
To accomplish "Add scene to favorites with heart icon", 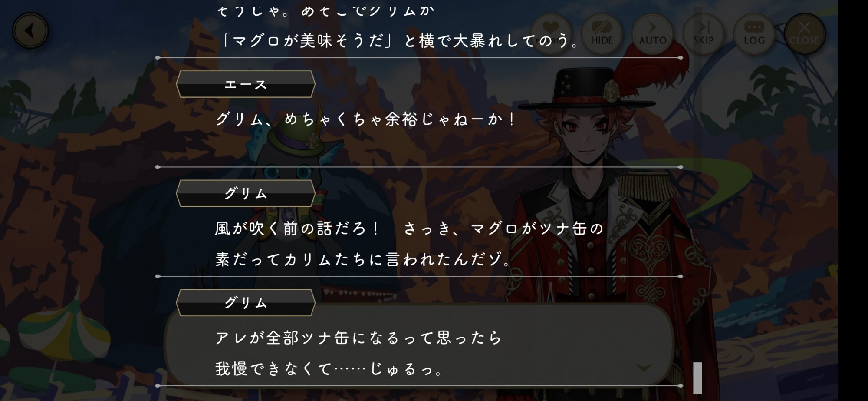I will [550, 33].
